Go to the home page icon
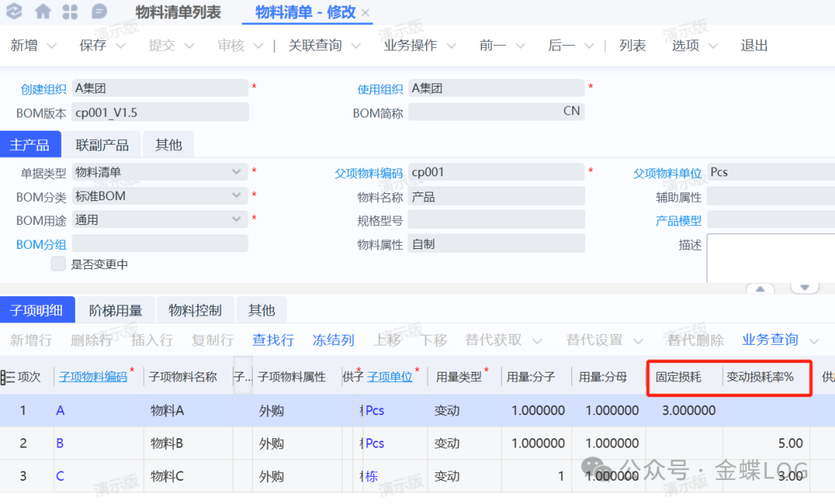The image size is (835, 504). 43,12
